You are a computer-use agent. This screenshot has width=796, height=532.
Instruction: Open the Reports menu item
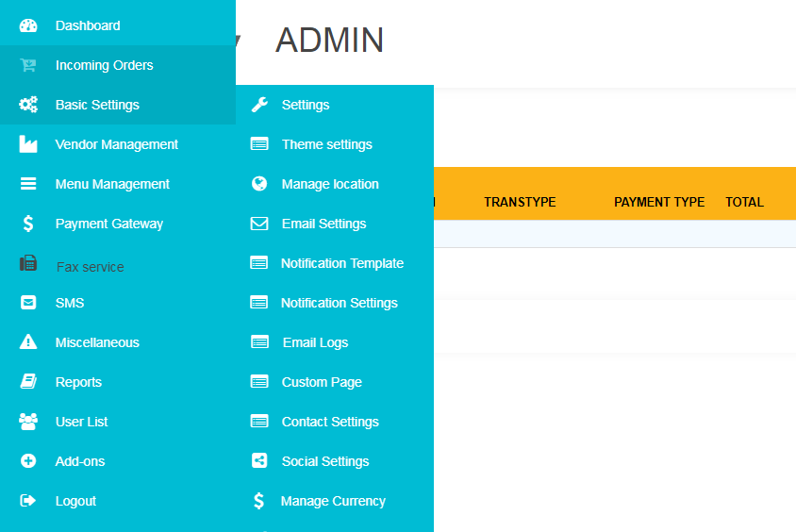pos(78,382)
